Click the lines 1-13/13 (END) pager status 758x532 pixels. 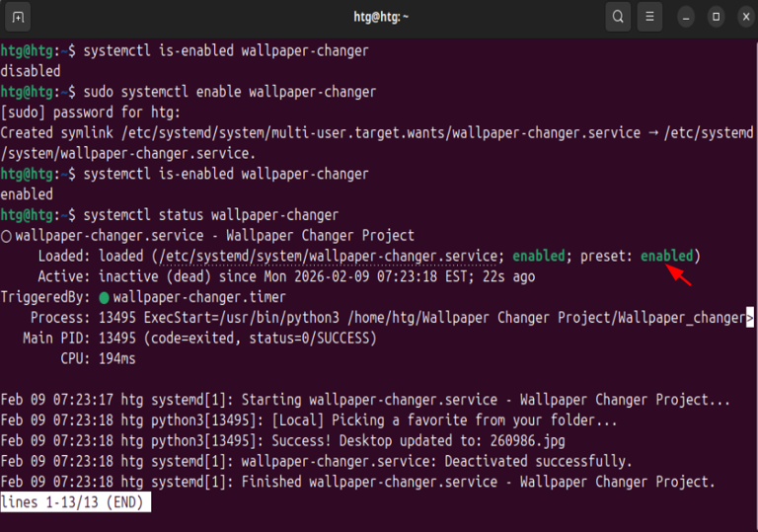(75, 502)
